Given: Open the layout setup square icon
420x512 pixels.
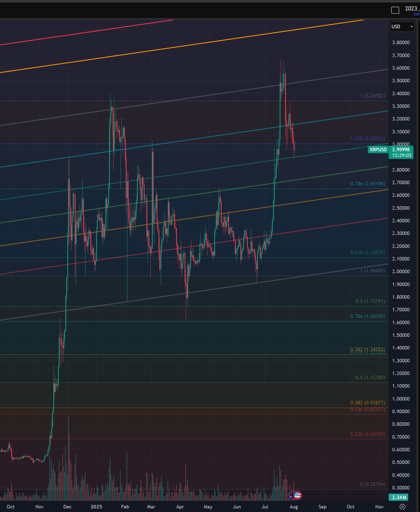Looking at the screenshot, I should pos(395,10).
